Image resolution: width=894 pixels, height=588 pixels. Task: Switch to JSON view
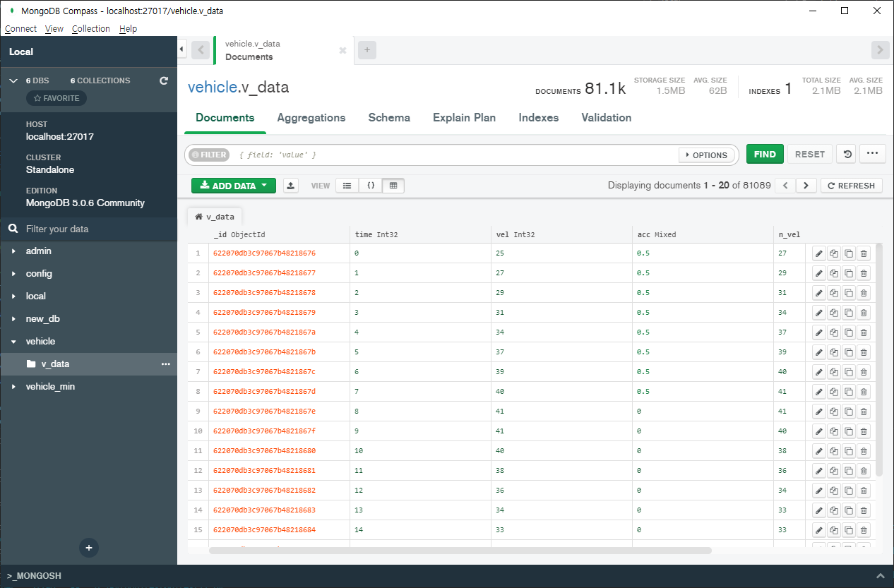(x=371, y=186)
